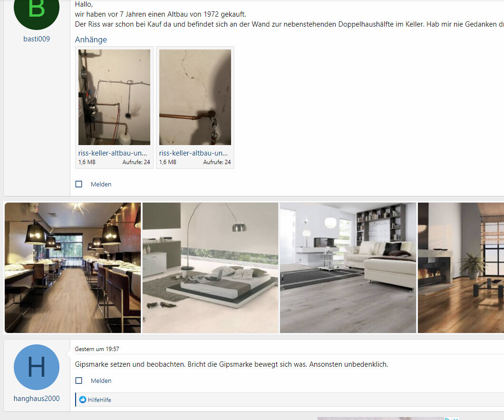Open the HilfeHilfe user who liked

99,400
